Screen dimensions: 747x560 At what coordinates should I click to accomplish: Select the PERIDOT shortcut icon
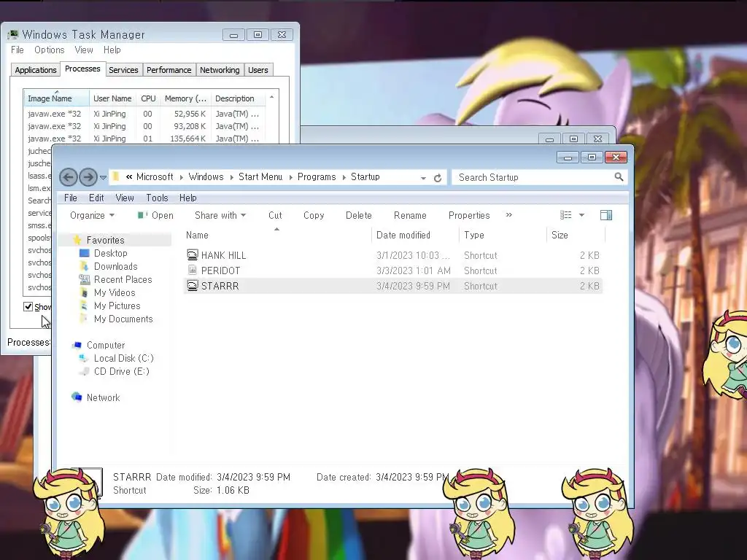tap(192, 270)
